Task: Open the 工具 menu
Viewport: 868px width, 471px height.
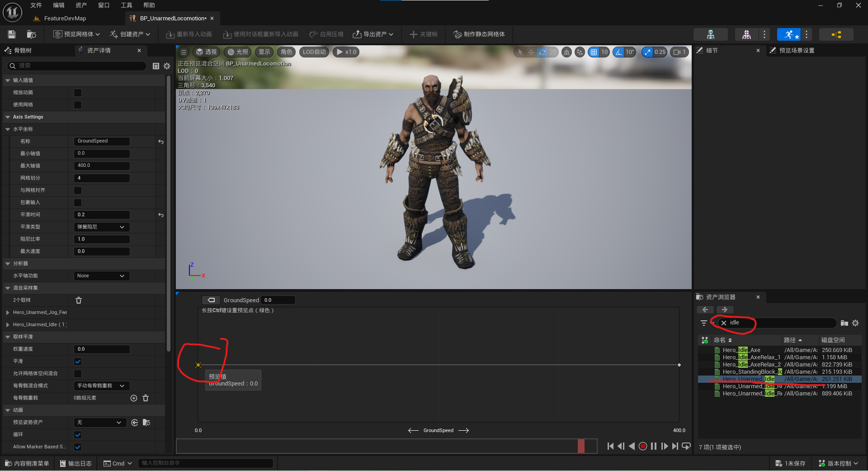Action: click(127, 5)
